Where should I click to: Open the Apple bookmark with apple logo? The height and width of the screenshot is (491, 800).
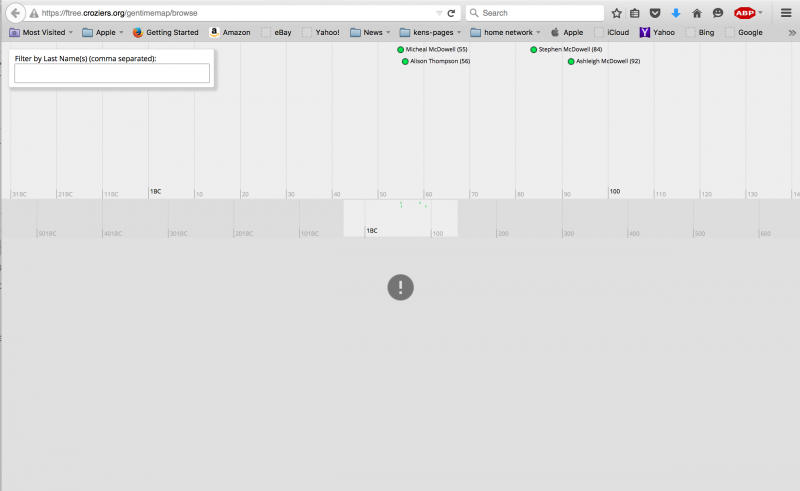(x=567, y=32)
